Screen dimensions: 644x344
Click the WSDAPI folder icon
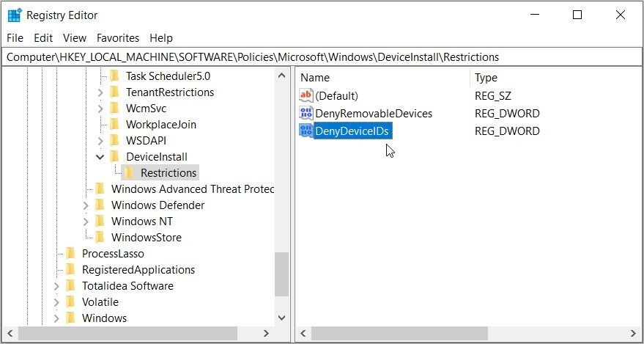(114, 141)
